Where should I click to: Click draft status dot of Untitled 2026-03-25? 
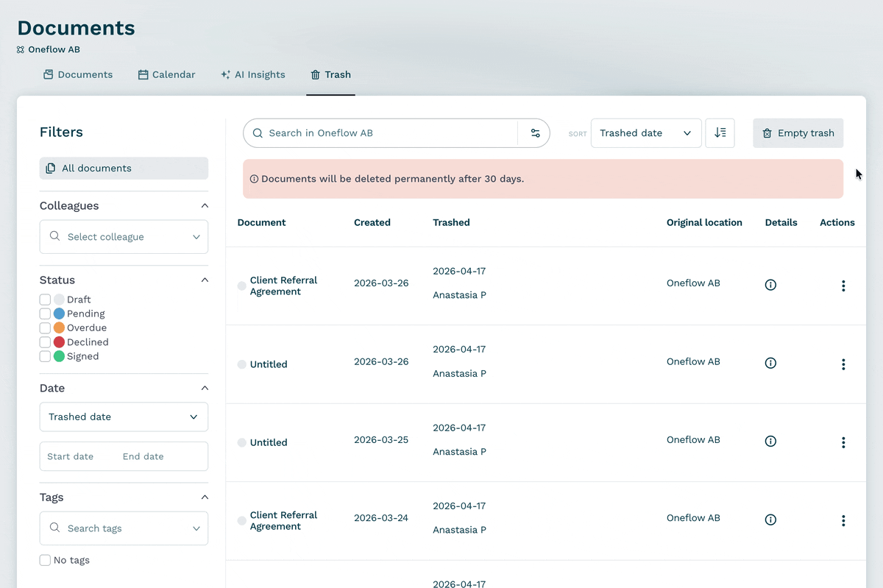tap(241, 442)
